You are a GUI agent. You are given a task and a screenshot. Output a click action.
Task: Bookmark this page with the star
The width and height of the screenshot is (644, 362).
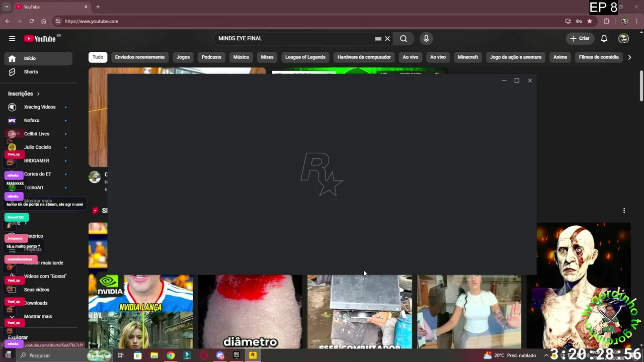pos(590,21)
